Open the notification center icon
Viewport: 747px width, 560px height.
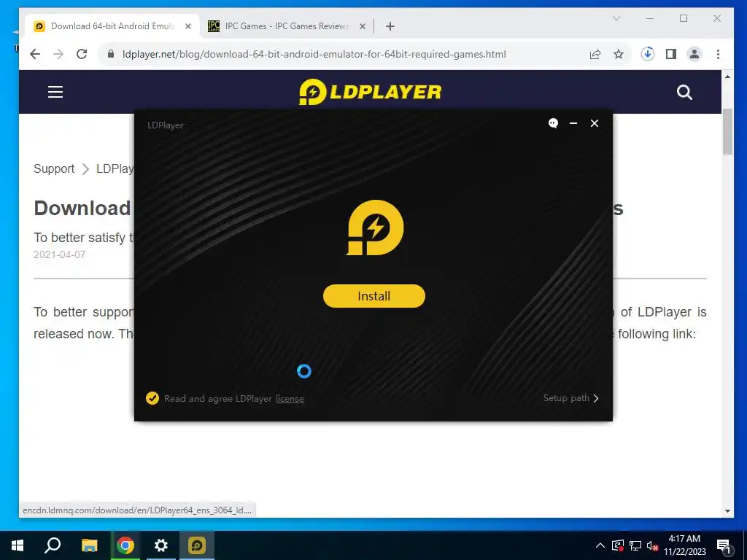(x=724, y=546)
